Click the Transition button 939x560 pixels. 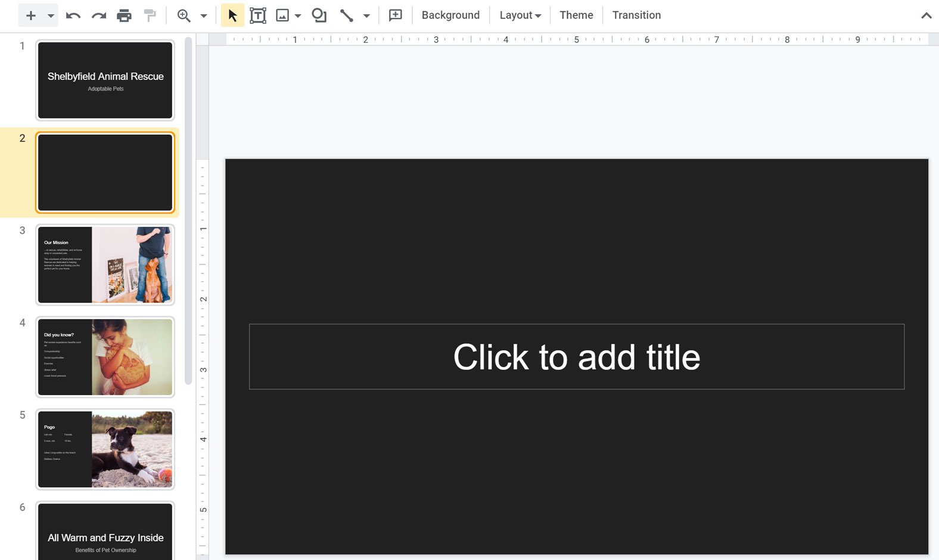636,15
